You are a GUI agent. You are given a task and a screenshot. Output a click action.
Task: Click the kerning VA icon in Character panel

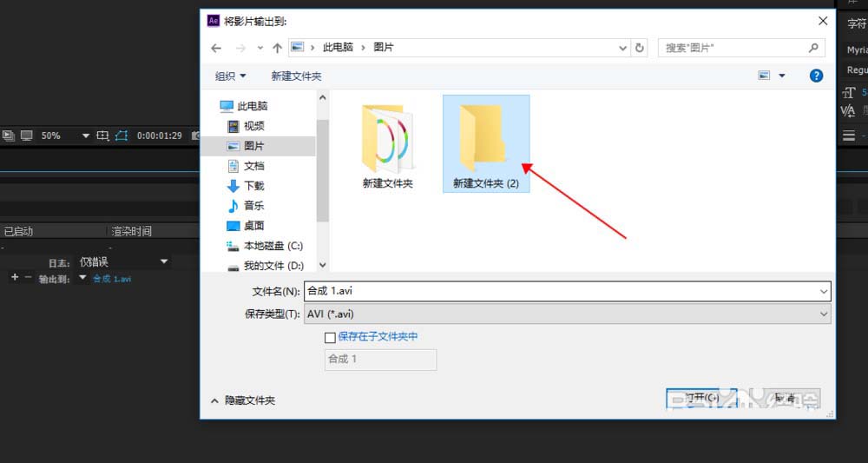[x=848, y=111]
